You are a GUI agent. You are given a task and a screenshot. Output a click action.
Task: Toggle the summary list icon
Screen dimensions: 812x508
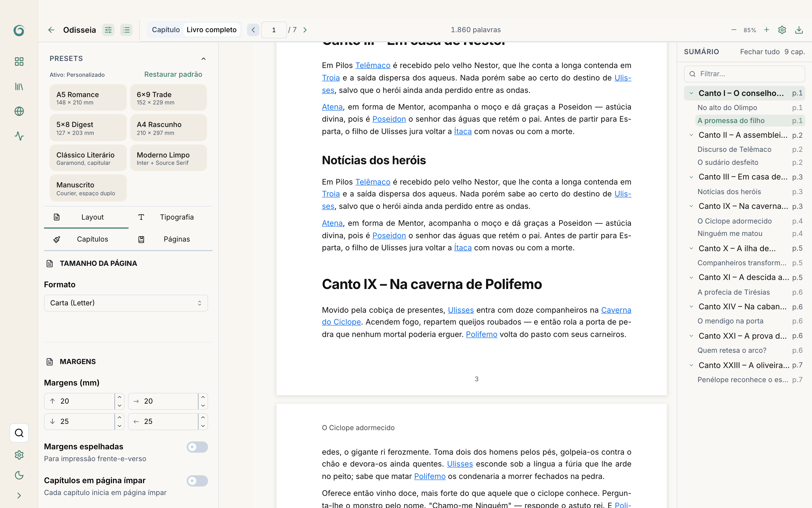click(x=126, y=30)
